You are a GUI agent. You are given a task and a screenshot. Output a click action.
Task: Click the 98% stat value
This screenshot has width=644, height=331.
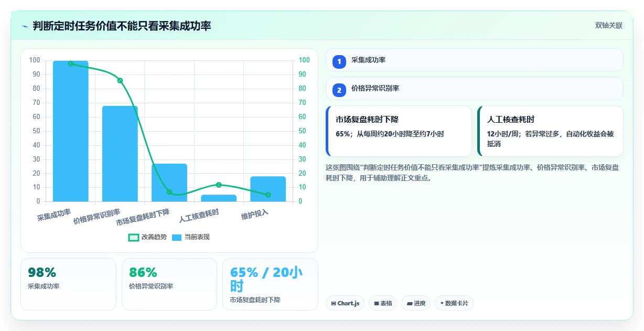(x=42, y=272)
